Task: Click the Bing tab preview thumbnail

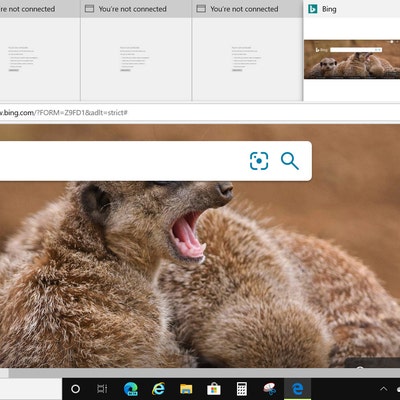Action: coord(352,59)
